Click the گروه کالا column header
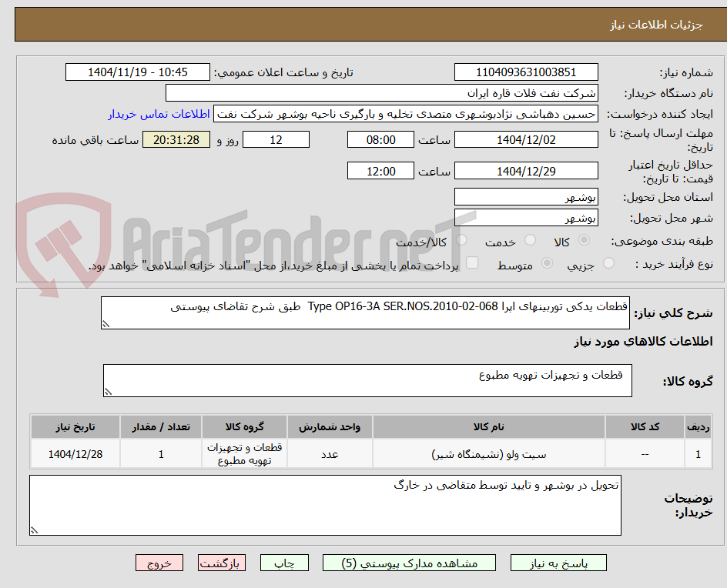The image size is (727, 588). coord(244,426)
